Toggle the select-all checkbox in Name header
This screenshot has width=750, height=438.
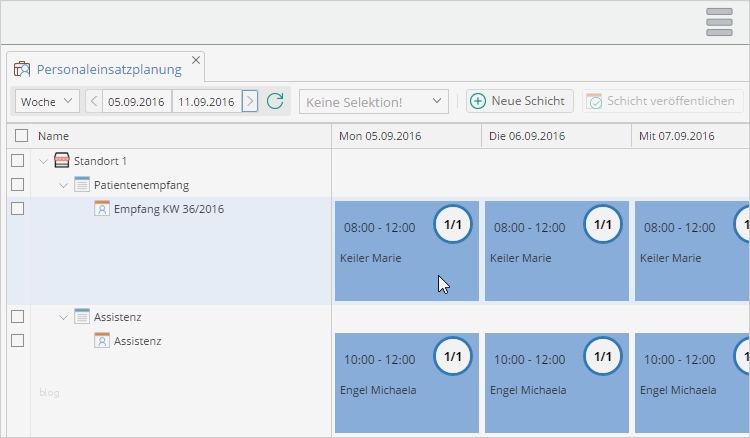(22, 136)
